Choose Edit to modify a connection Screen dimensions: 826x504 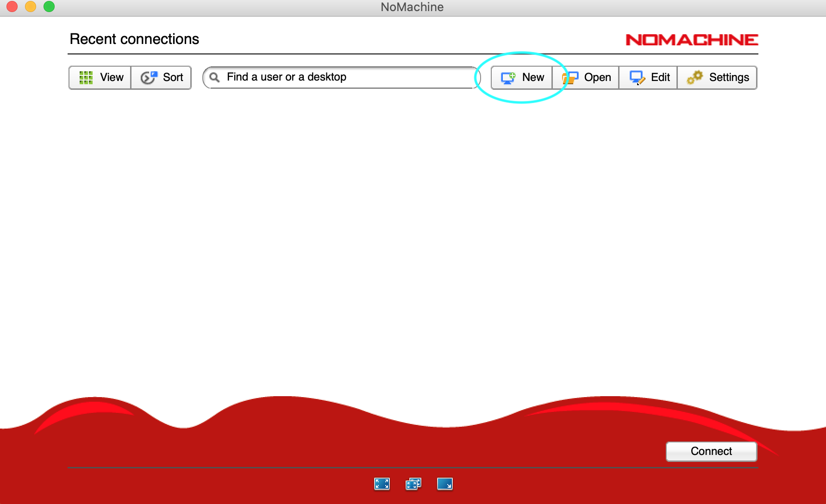point(649,77)
